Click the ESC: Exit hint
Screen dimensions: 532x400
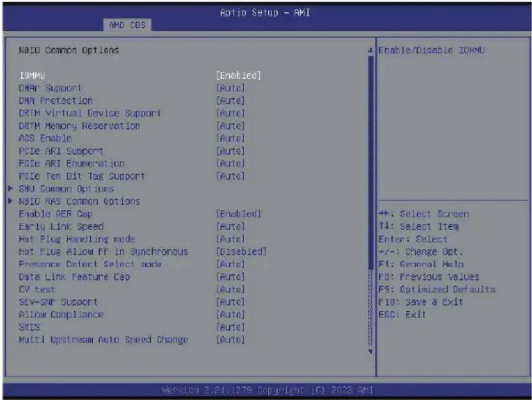point(402,315)
